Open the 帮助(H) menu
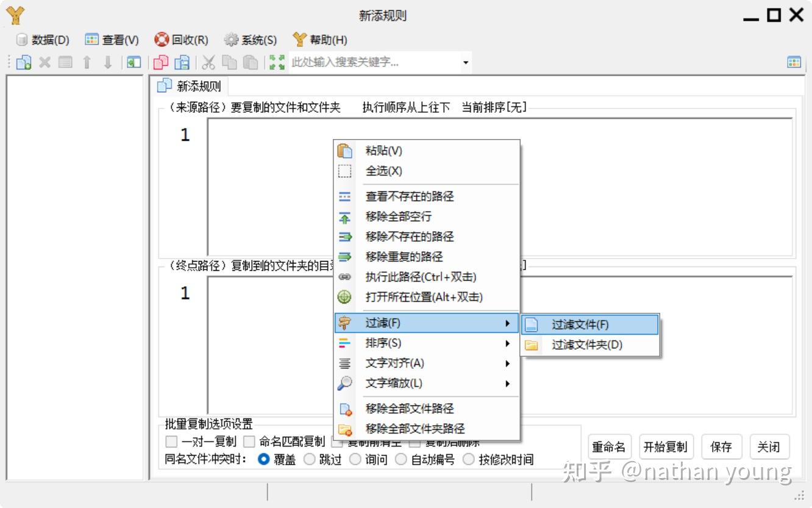The height and width of the screenshot is (508, 812). 320,40
